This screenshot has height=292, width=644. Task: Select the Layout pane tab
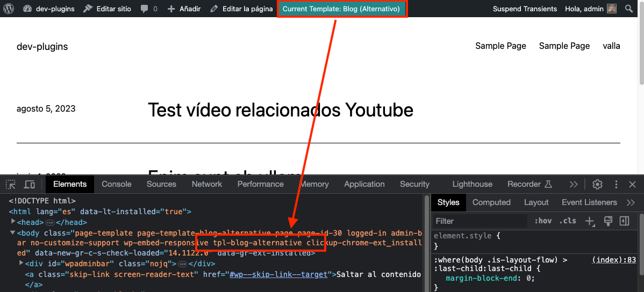(x=536, y=202)
